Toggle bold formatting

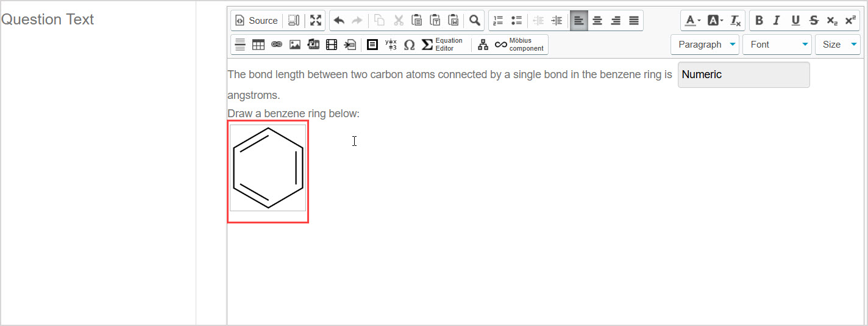pyautogui.click(x=759, y=20)
